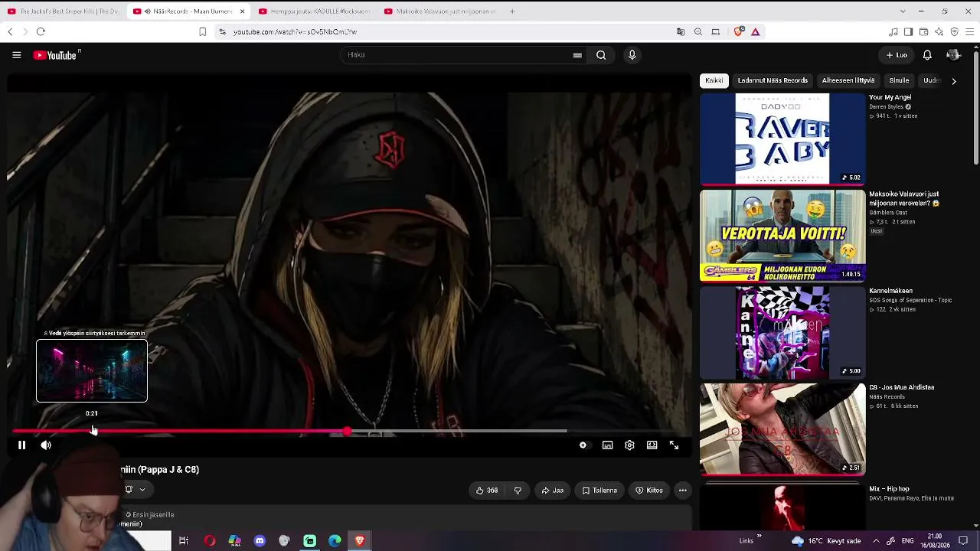Open Brave Shields lion icon
The width and height of the screenshot is (980, 551).
[x=738, y=32]
